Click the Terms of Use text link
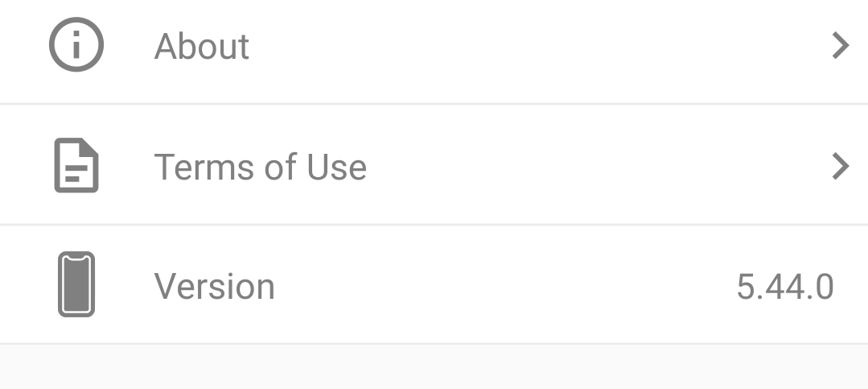 click(x=260, y=167)
